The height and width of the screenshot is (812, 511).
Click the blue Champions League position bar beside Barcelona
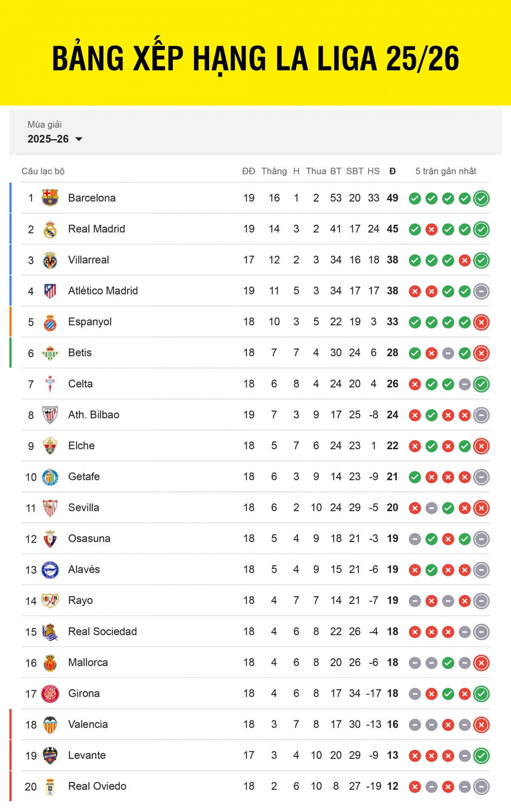click(x=11, y=197)
